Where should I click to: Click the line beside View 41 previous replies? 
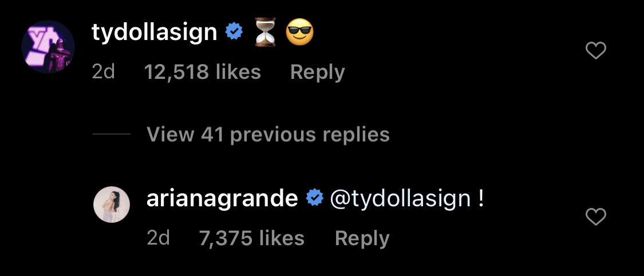pos(111,134)
